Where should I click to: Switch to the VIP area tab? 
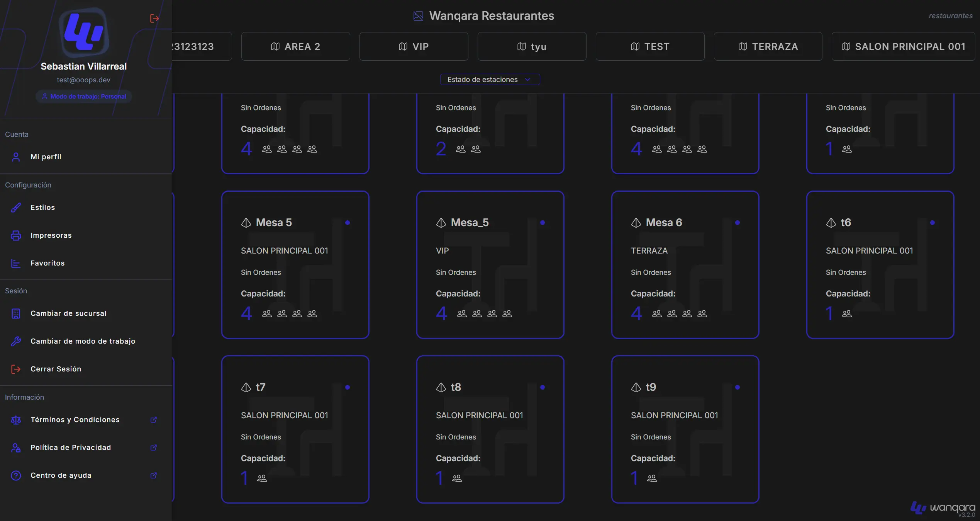coord(414,46)
